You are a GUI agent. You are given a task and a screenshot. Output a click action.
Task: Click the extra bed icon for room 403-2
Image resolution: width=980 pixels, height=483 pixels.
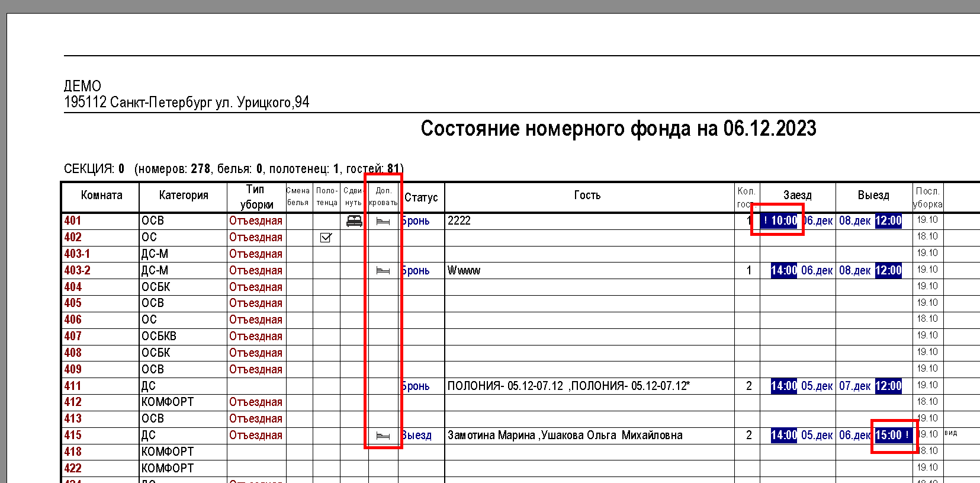pos(383,271)
